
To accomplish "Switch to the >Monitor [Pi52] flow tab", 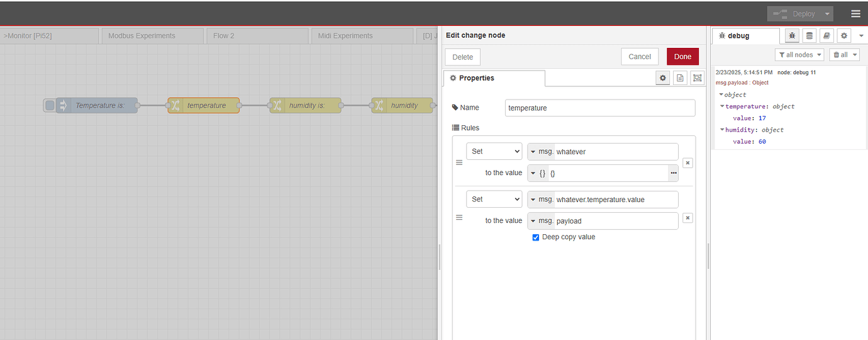I will (x=49, y=36).
